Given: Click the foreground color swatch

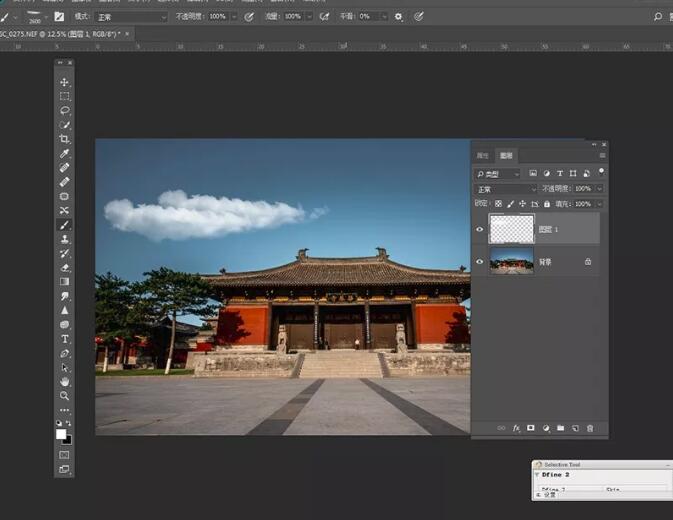Looking at the screenshot, I should tap(62, 434).
